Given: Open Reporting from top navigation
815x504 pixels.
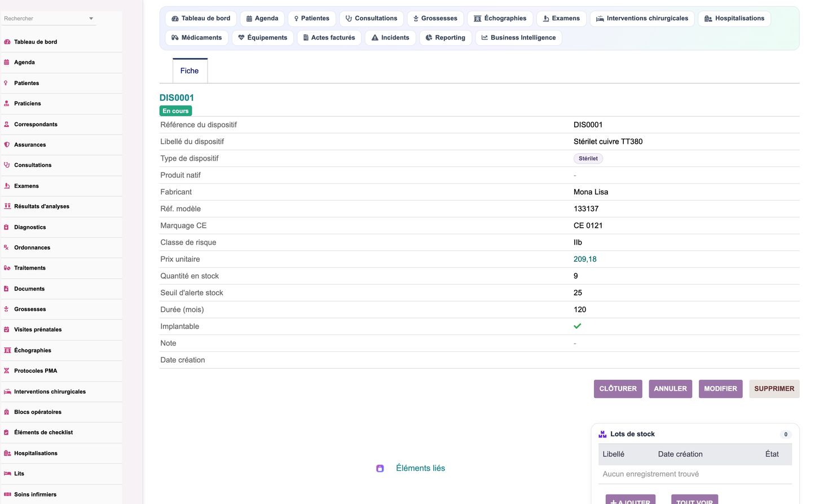Looking at the screenshot, I should click(446, 38).
